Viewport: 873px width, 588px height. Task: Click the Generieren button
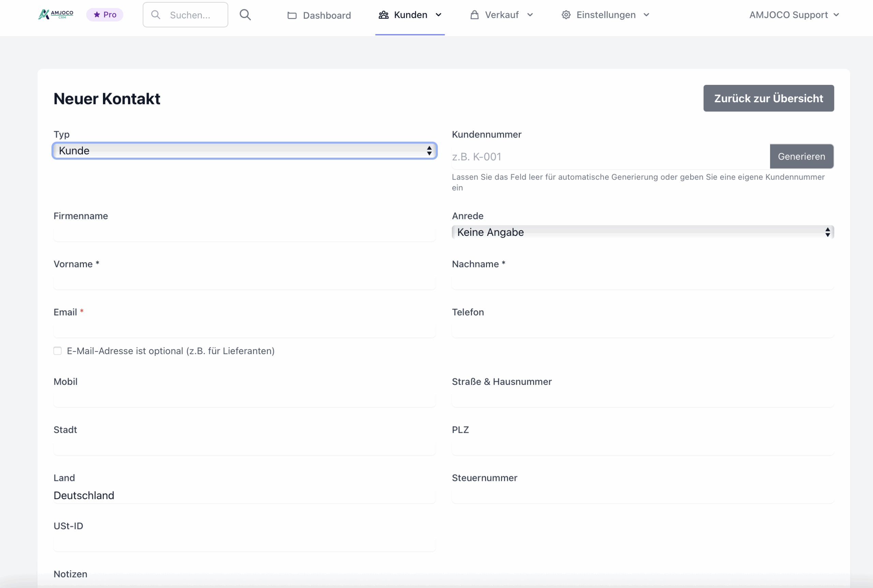tap(801, 156)
